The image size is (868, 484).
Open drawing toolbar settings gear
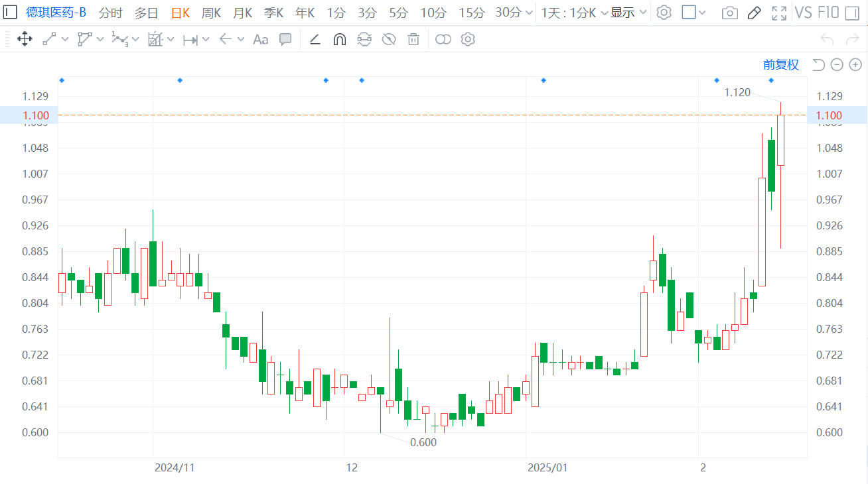[468, 39]
